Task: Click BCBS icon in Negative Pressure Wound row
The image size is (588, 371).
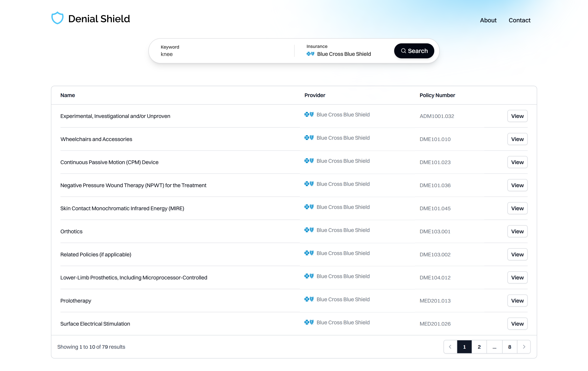Action: [x=309, y=184]
